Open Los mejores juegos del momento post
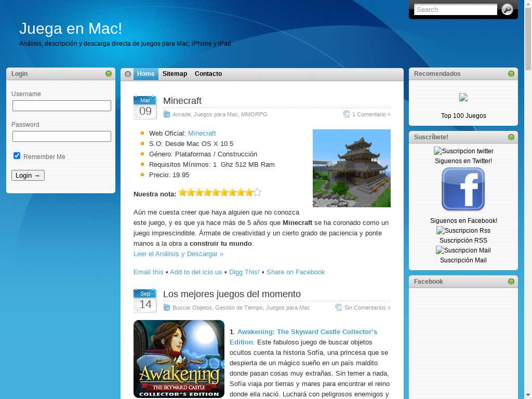Screen dimensions: 532x399 pyautogui.click(x=232, y=294)
